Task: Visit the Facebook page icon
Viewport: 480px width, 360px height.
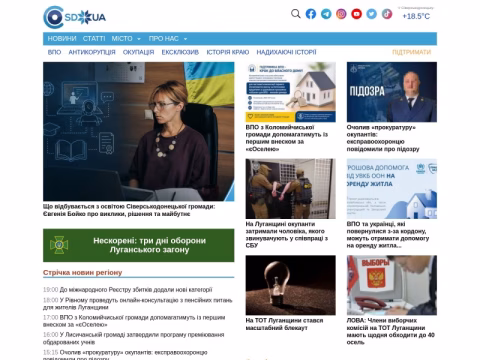Action: (x=311, y=14)
